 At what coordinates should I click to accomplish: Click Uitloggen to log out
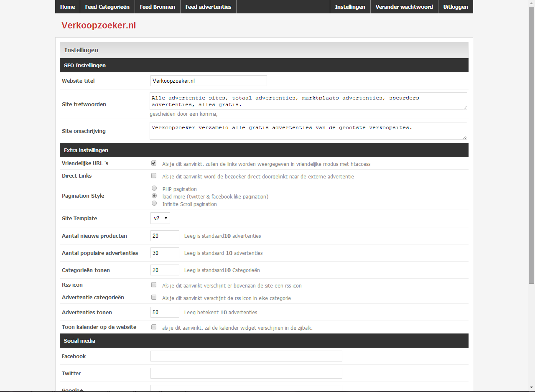(x=456, y=7)
